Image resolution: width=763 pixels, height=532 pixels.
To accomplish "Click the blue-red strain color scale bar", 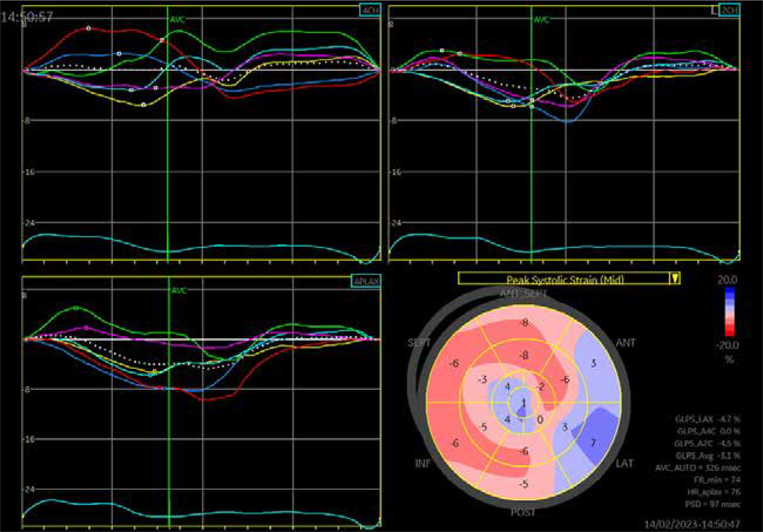I will [729, 312].
